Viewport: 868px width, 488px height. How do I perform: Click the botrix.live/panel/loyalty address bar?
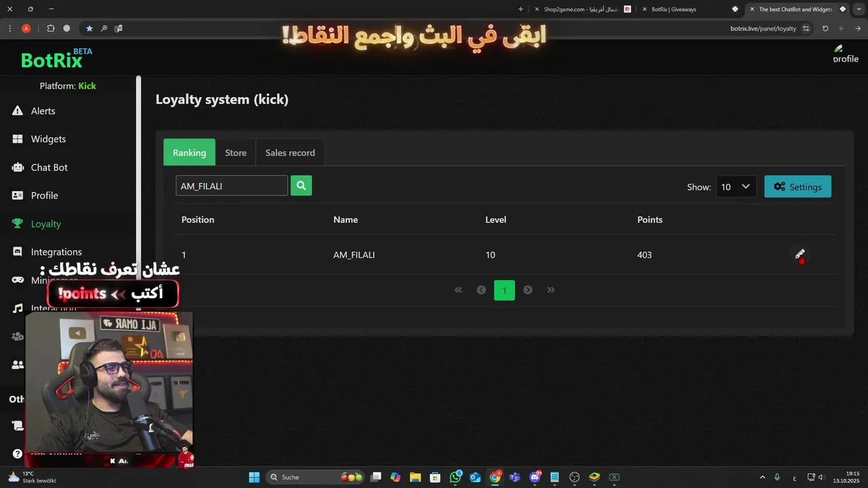(763, 28)
